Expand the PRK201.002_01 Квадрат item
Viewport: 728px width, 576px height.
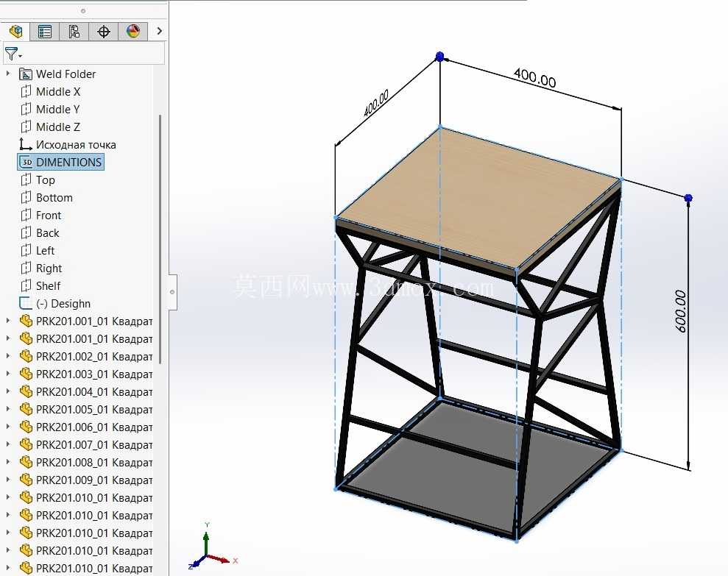pyautogui.click(x=8, y=355)
